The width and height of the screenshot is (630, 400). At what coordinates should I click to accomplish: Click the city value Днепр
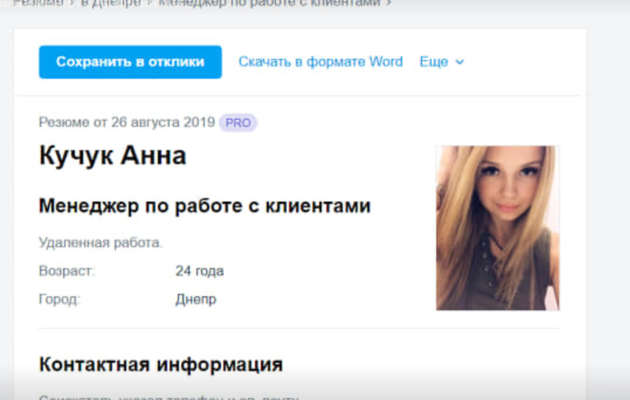click(195, 299)
